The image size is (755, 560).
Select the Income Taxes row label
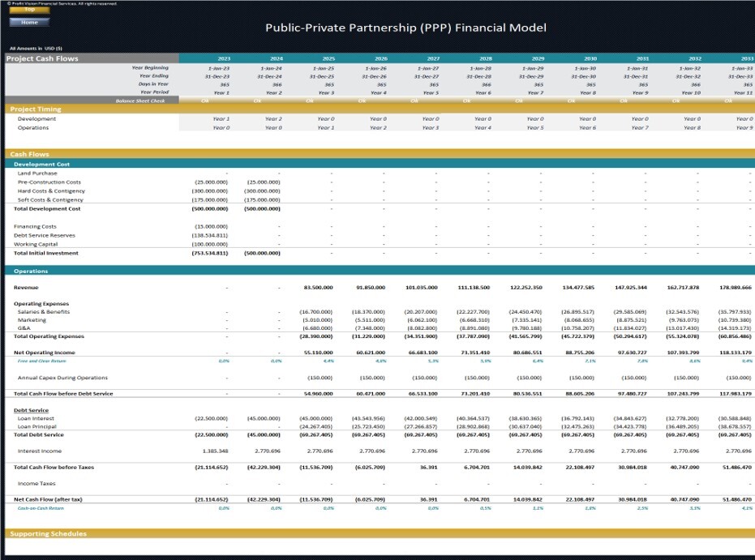point(37,483)
